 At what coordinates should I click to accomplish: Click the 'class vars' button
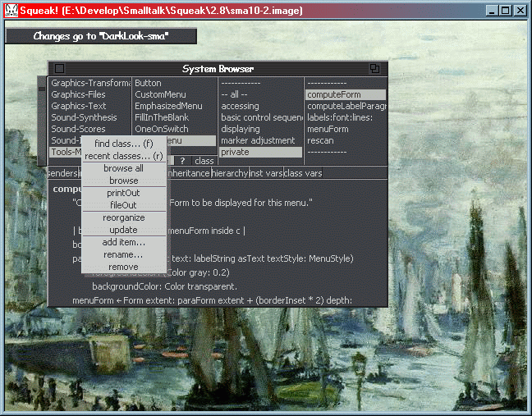[x=303, y=173]
